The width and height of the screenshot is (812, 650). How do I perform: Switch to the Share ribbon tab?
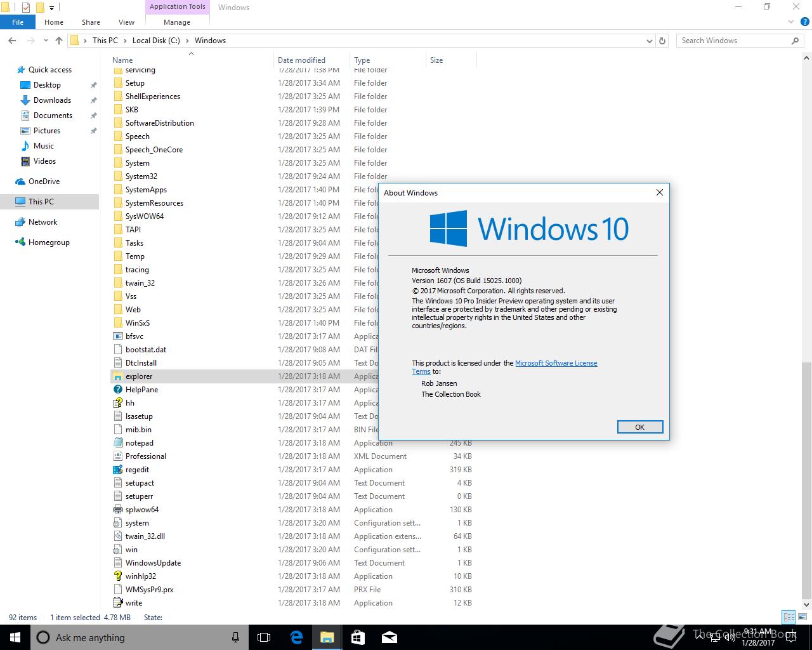pyautogui.click(x=91, y=22)
